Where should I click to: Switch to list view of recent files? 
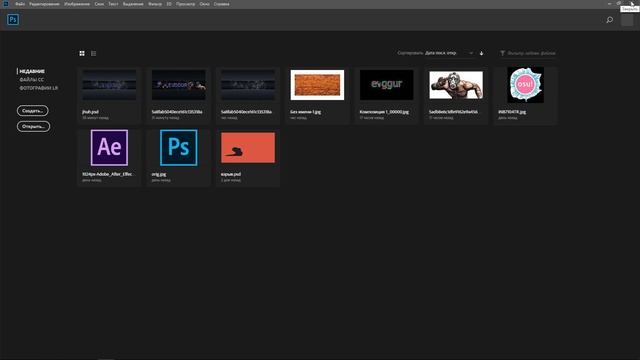point(93,53)
